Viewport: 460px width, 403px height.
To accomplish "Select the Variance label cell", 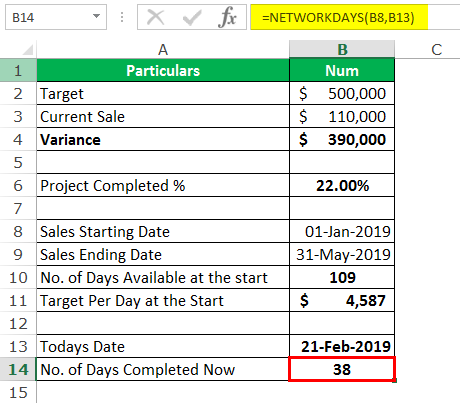I will 163,139.
